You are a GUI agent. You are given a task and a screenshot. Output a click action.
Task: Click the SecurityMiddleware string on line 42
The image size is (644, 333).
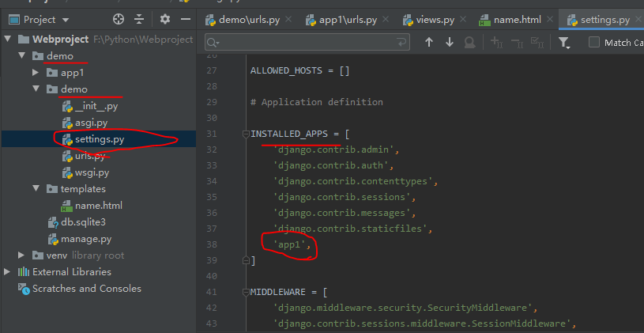(403, 308)
